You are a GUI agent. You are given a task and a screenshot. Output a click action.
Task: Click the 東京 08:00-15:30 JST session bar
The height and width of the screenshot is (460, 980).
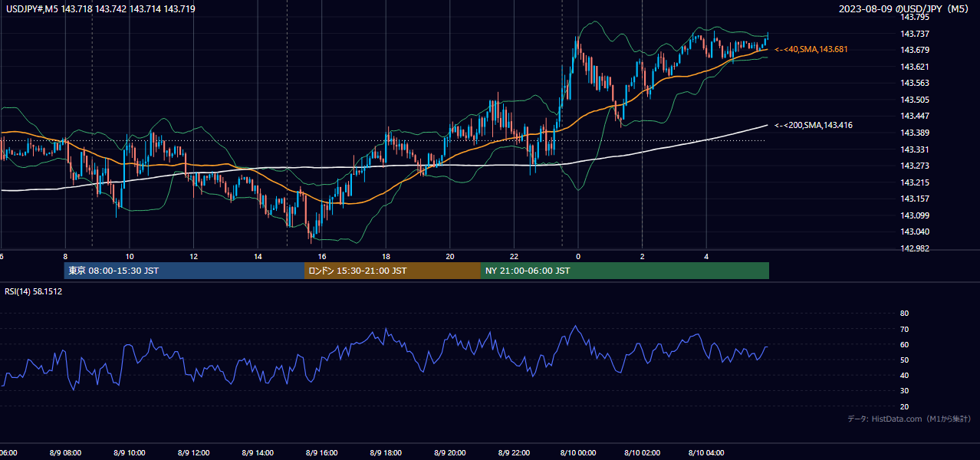pyautogui.click(x=184, y=271)
